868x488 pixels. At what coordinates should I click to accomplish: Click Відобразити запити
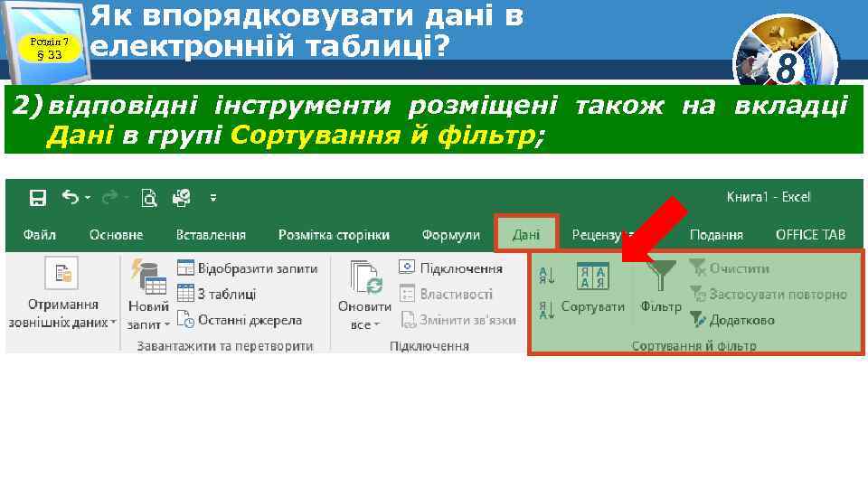(x=248, y=268)
